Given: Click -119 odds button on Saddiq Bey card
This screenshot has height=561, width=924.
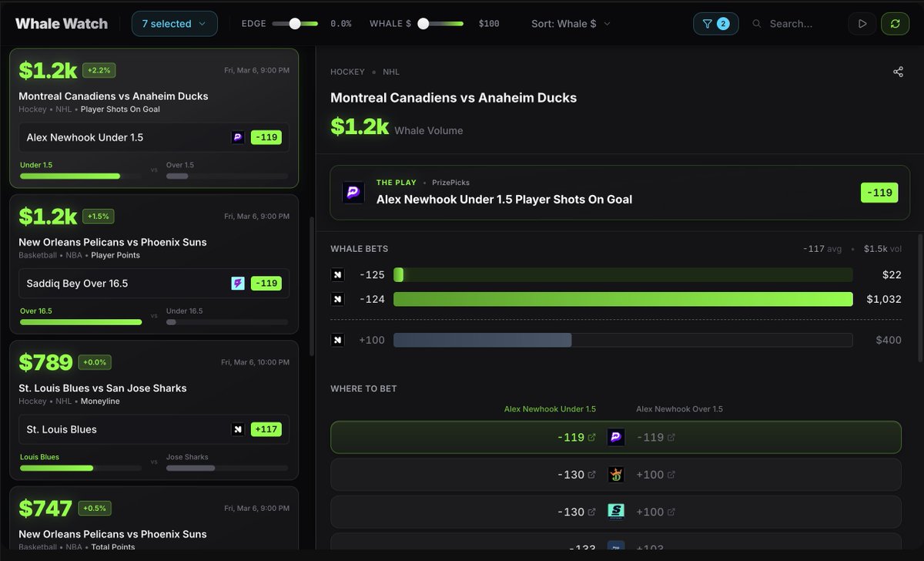Looking at the screenshot, I should tap(266, 283).
